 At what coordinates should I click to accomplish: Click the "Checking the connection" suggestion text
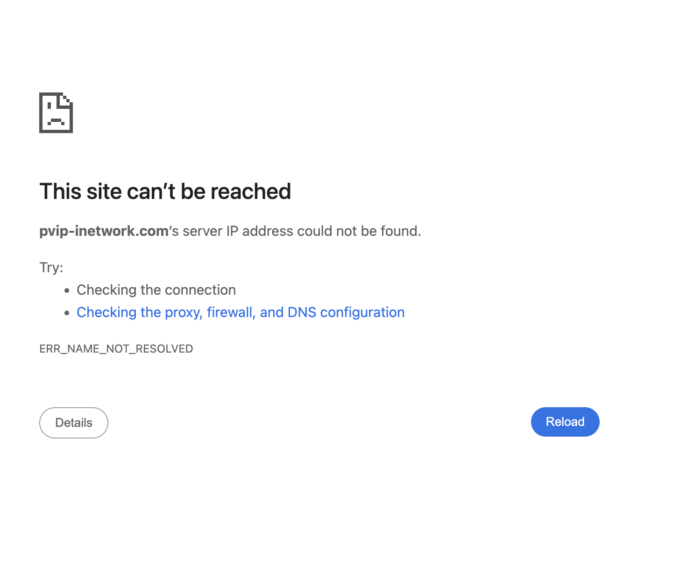(156, 290)
